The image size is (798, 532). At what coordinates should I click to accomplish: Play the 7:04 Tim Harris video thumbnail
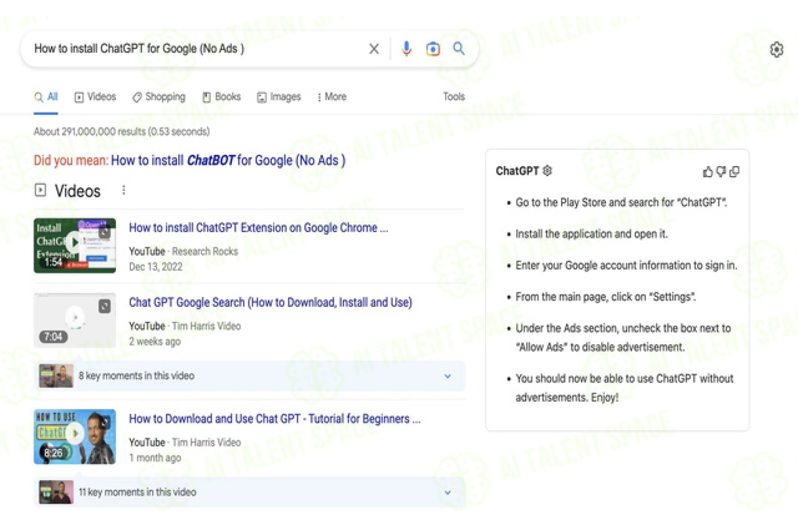tap(74, 320)
